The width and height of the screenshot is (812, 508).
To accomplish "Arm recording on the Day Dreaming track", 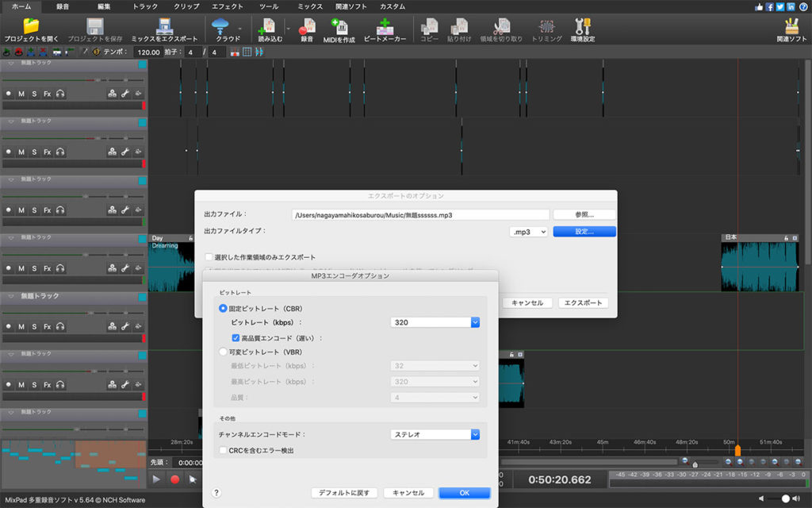I will tap(8, 268).
